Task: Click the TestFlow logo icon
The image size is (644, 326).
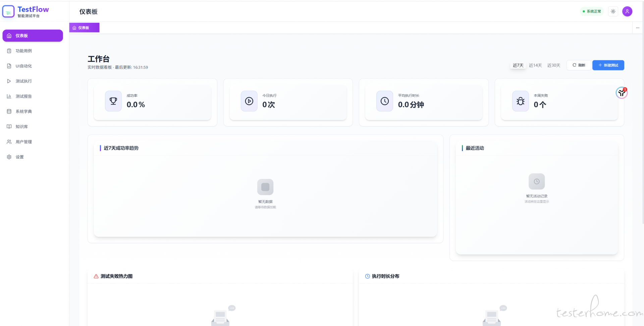Action: tap(8, 12)
